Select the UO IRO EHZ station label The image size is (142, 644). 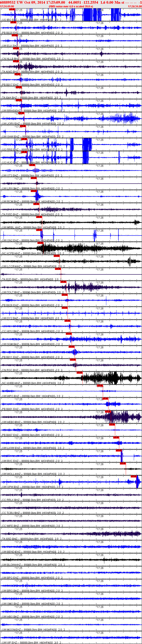pos(32,20)
